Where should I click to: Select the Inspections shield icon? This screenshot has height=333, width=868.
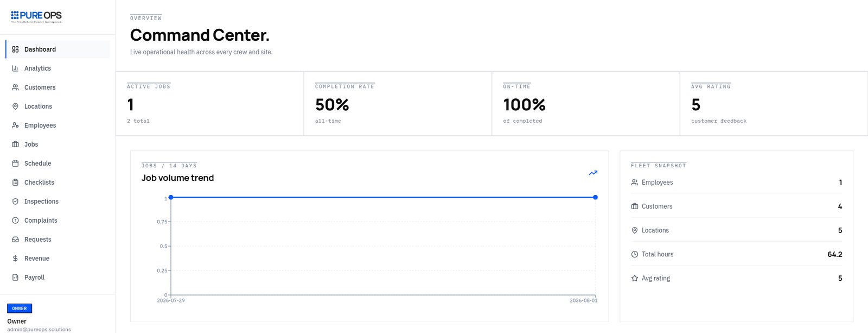point(15,202)
